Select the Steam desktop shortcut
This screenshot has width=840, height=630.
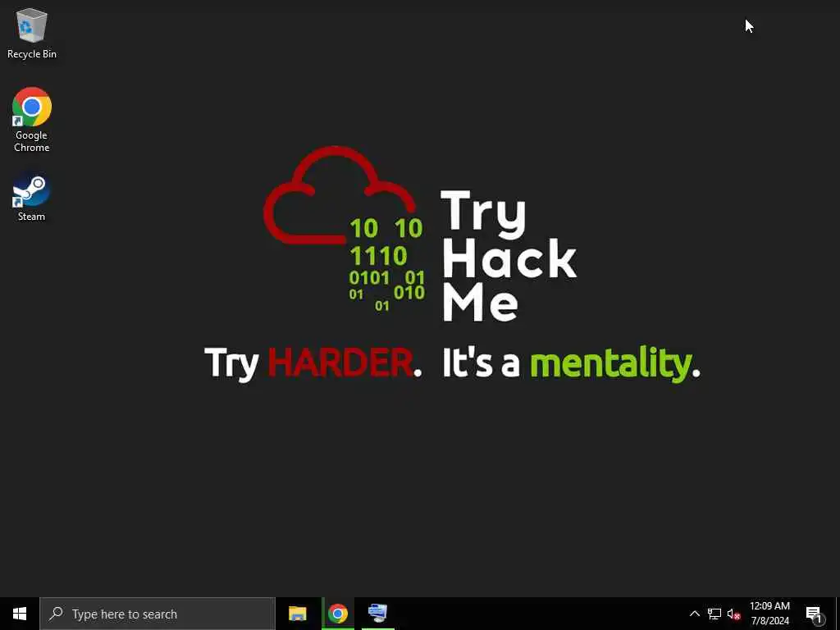coord(32,196)
